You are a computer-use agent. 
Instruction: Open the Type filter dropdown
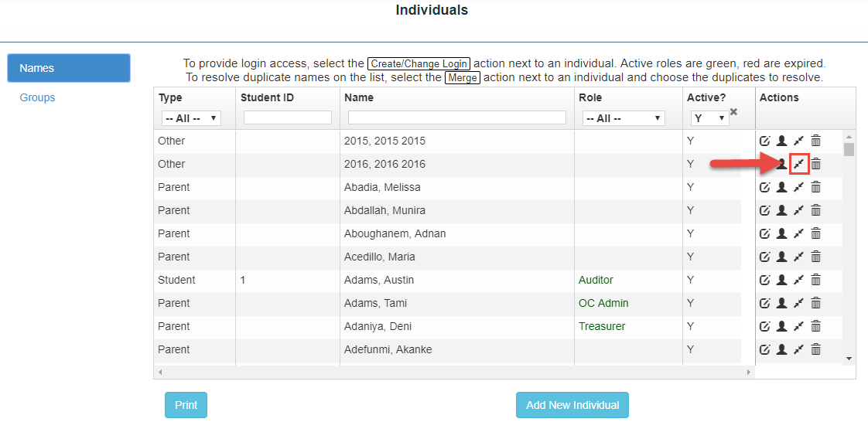tap(191, 118)
